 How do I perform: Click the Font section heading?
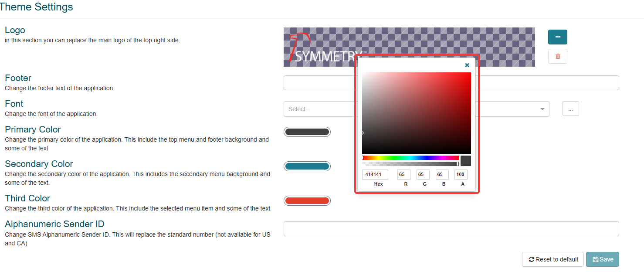tap(14, 104)
